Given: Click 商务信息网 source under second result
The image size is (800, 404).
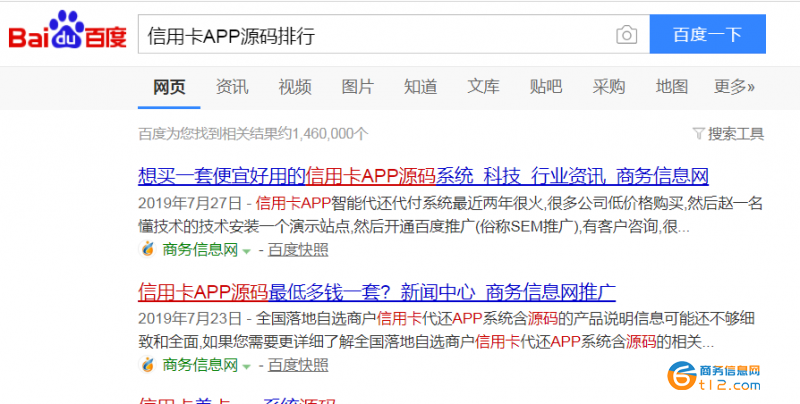Looking at the screenshot, I should [200, 365].
